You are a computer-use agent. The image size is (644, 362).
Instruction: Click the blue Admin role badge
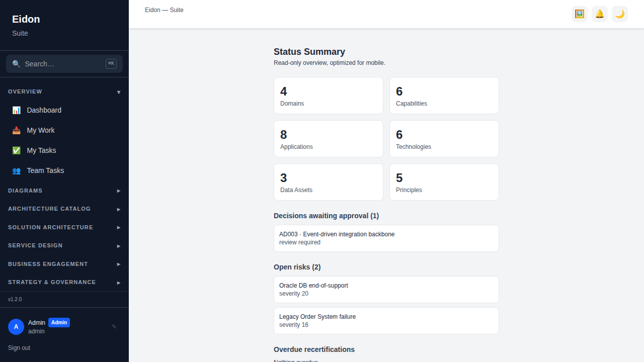(x=59, y=323)
